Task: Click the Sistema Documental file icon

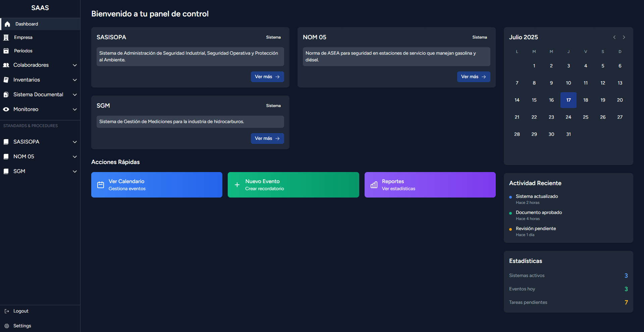Action: [6, 95]
